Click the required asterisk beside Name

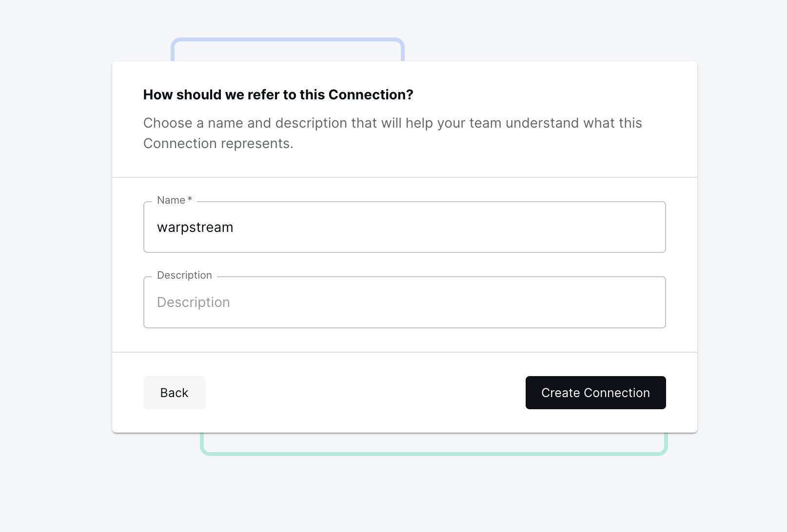point(190,199)
